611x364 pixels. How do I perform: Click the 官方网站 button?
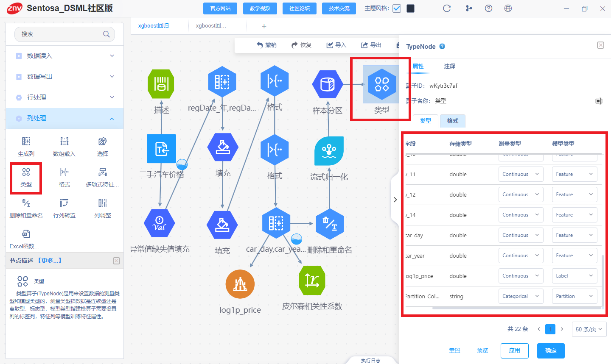(x=221, y=8)
